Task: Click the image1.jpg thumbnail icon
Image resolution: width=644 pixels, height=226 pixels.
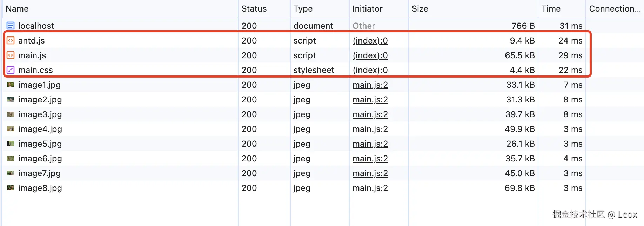Action: pyautogui.click(x=11, y=85)
